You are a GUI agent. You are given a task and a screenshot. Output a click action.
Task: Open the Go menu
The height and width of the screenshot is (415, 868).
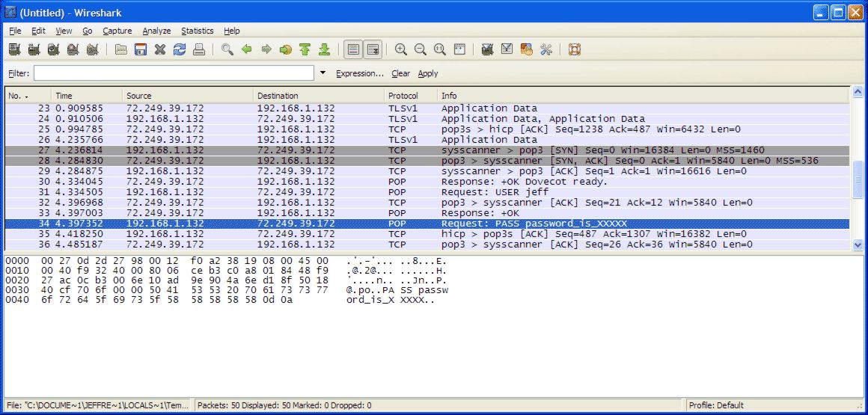(x=88, y=31)
